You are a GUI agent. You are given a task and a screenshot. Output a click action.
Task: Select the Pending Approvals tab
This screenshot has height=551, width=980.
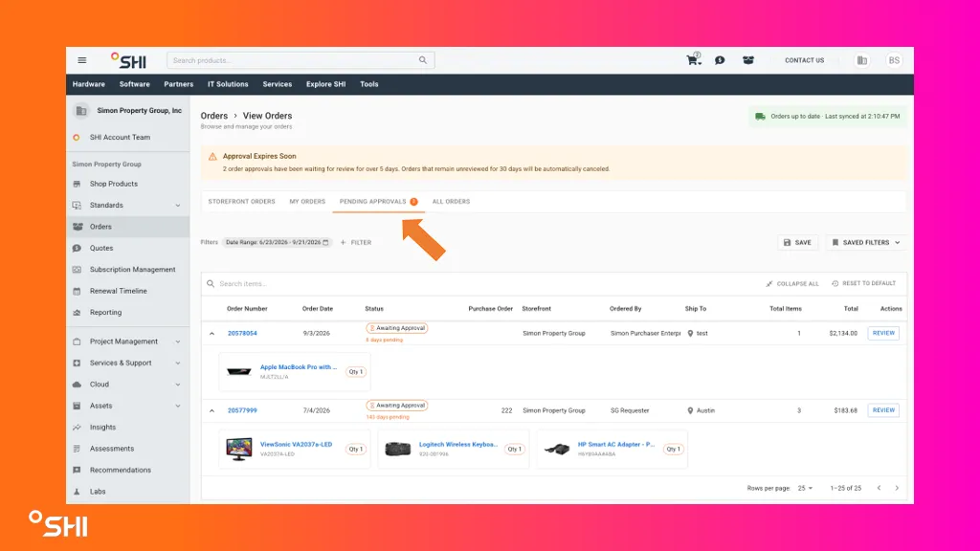click(378, 202)
